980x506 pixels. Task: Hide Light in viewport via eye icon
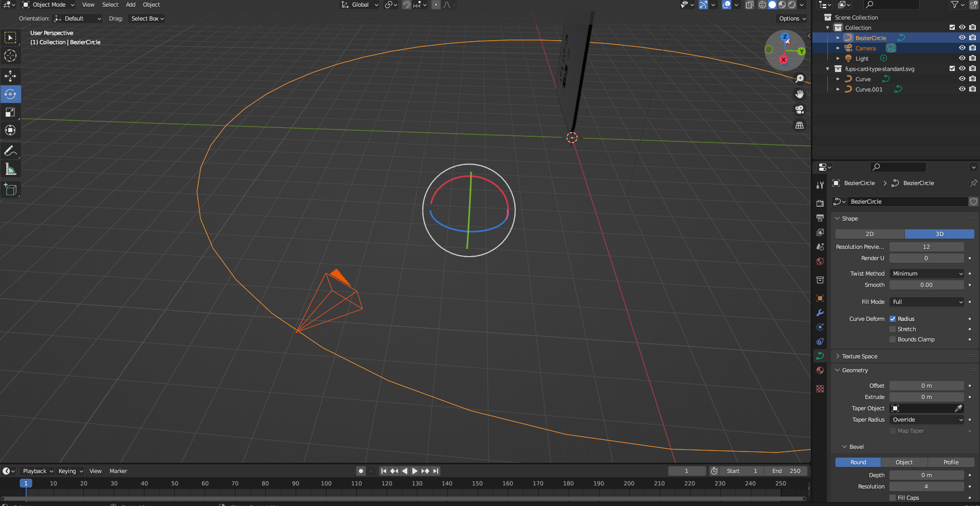pyautogui.click(x=962, y=58)
